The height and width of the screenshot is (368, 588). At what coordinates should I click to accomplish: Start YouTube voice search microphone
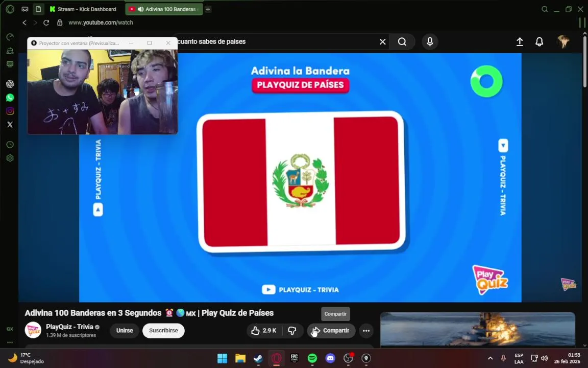pyautogui.click(x=430, y=42)
